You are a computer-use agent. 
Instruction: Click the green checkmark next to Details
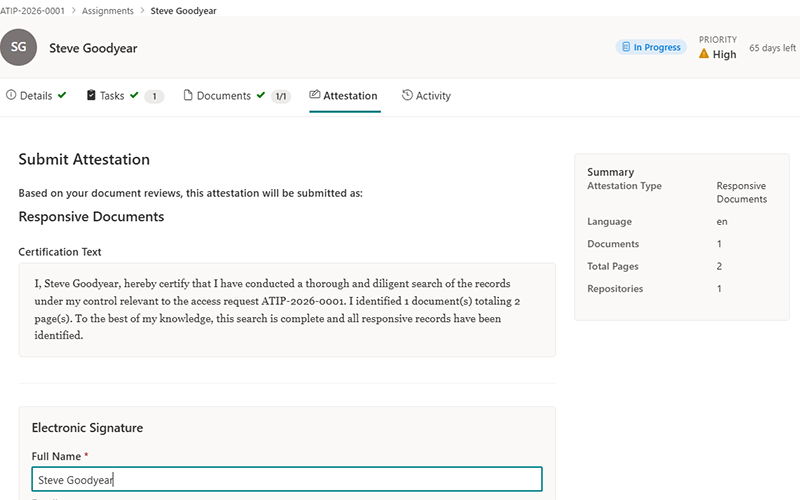pos(62,96)
